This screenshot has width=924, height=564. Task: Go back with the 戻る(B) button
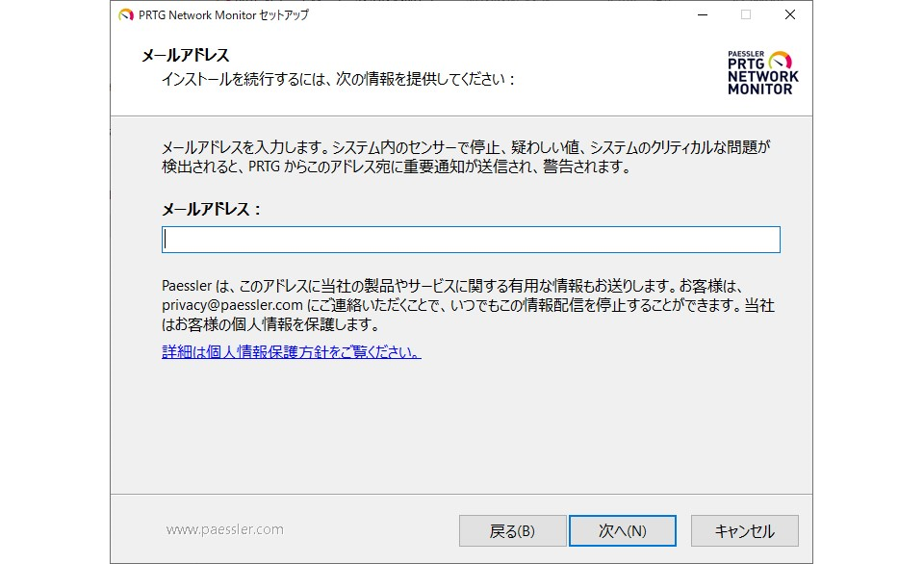pyautogui.click(x=513, y=531)
